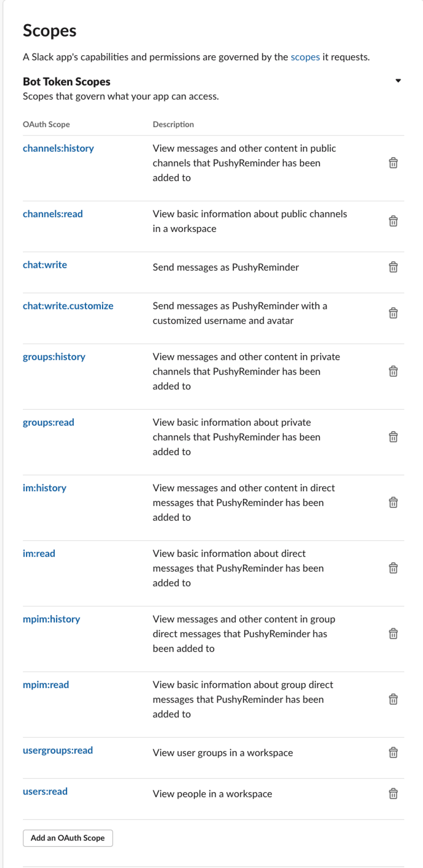The width and height of the screenshot is (423, 868).
Task: Delete the groups:read scope
Action: 393,437
